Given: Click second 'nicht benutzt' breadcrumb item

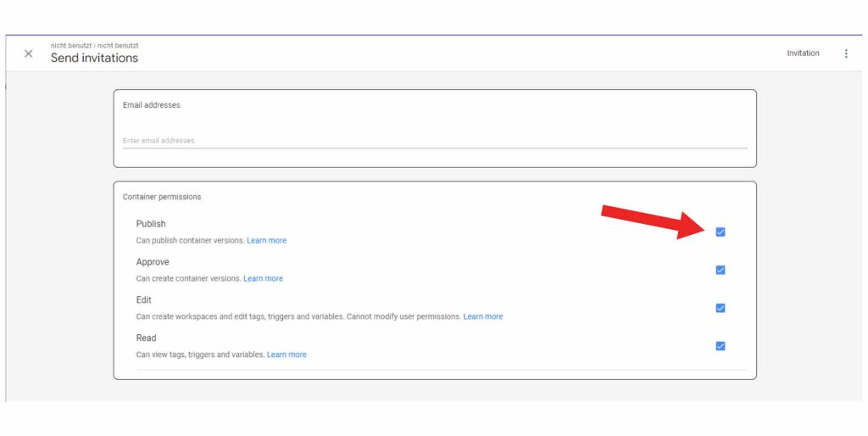Looking at the screenshot, I should click(119, 45).
